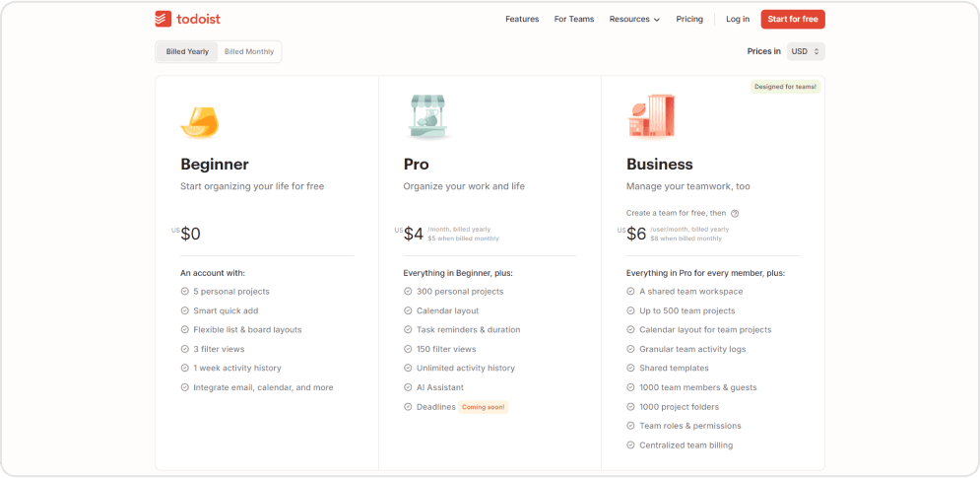Image resolution: width=980 pixels, height=478 pixels.
Task: Click '1000 team members & guests' feature
Action: pyautogui.click(x=697, y=388)
